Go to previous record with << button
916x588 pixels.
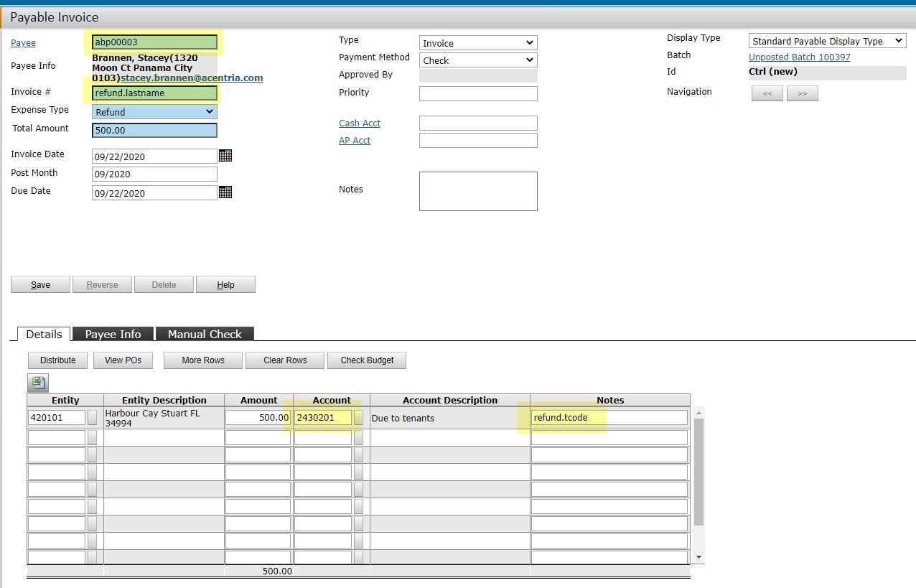pos(767,93)
